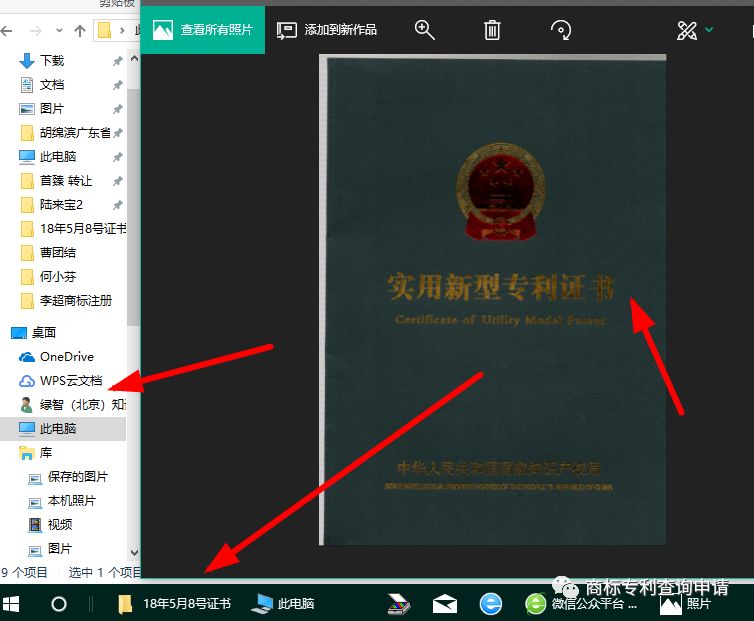The width and height of the screenshot is (754, 621).
Task: Open the edit and create tools icon
Action: (x=687, y=30)
